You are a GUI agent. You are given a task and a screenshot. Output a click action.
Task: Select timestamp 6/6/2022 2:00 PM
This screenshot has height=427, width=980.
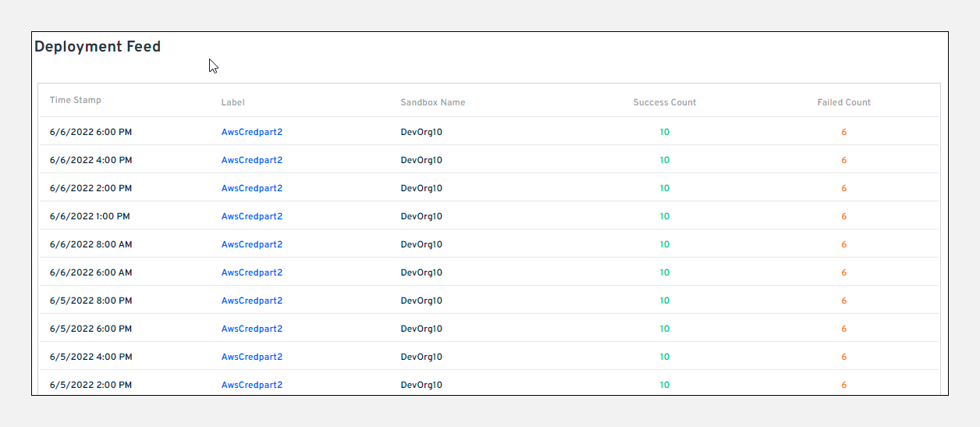pos(91,188)
